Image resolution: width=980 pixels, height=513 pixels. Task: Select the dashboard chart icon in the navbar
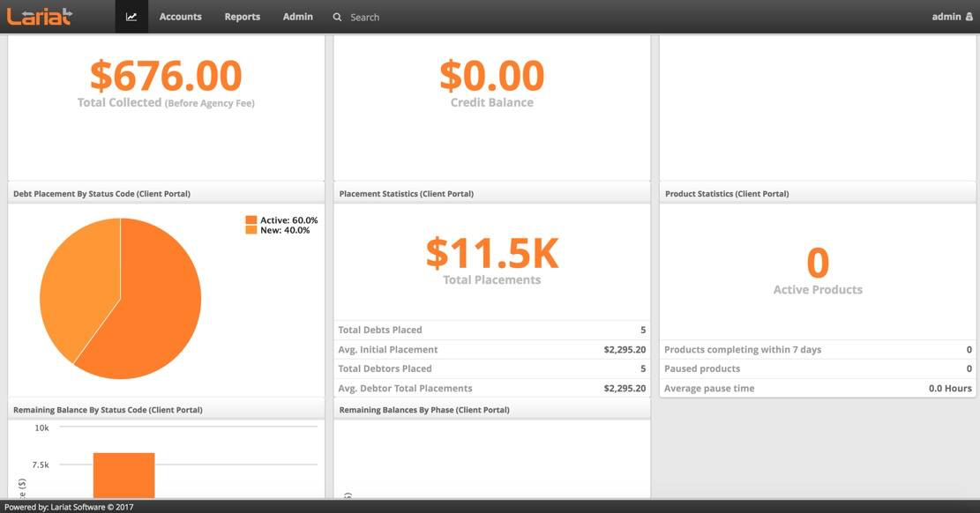pos(131,16)
